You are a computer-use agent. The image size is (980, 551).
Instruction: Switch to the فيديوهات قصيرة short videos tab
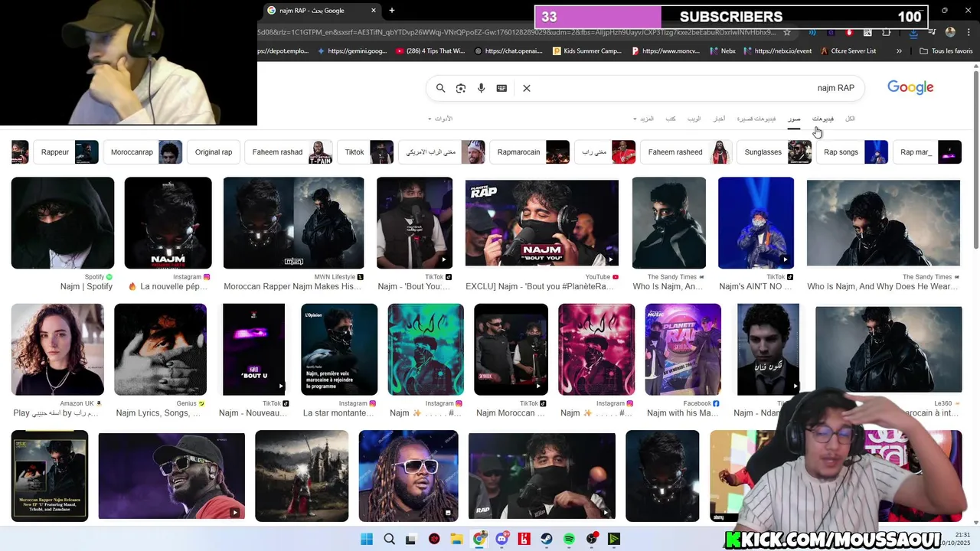tap(756, 119)
